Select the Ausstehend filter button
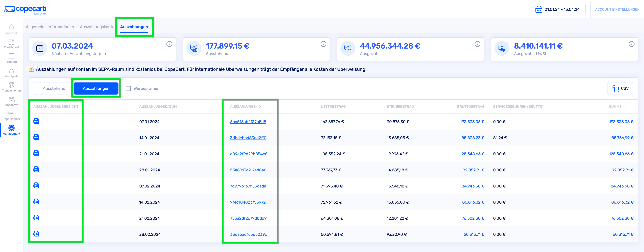The height and width of the screenshot is (252, 644). (x=54, y=88)
